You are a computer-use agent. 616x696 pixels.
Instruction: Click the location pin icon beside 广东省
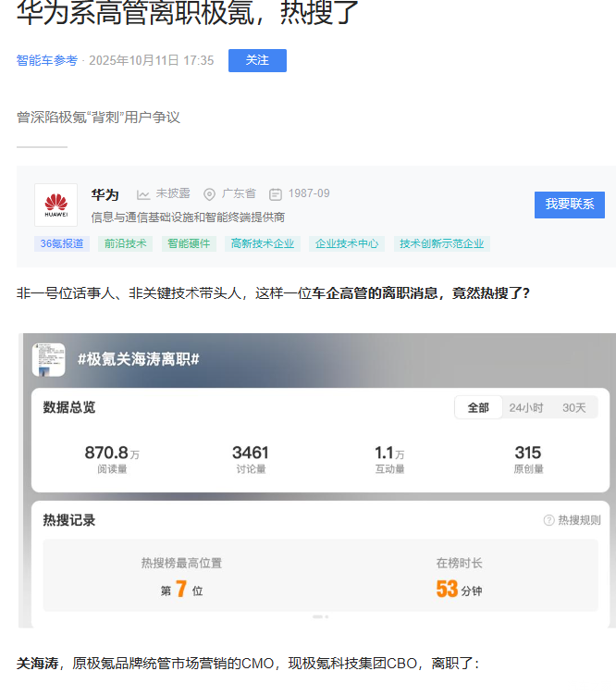pos(209,194)
